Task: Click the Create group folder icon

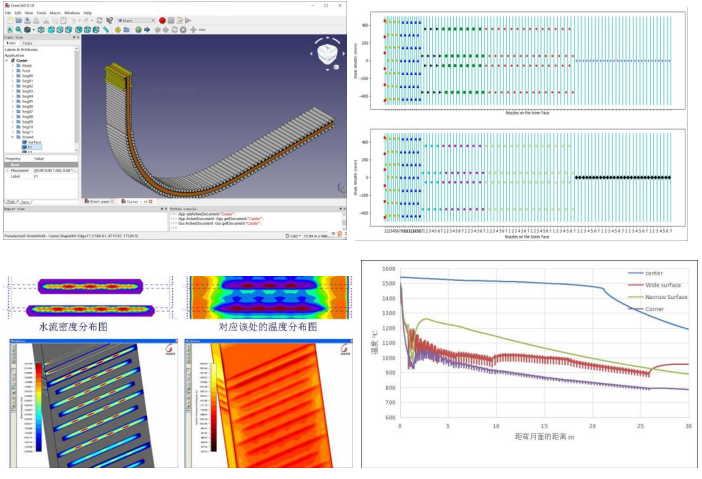Action: (x=126, y=30)
